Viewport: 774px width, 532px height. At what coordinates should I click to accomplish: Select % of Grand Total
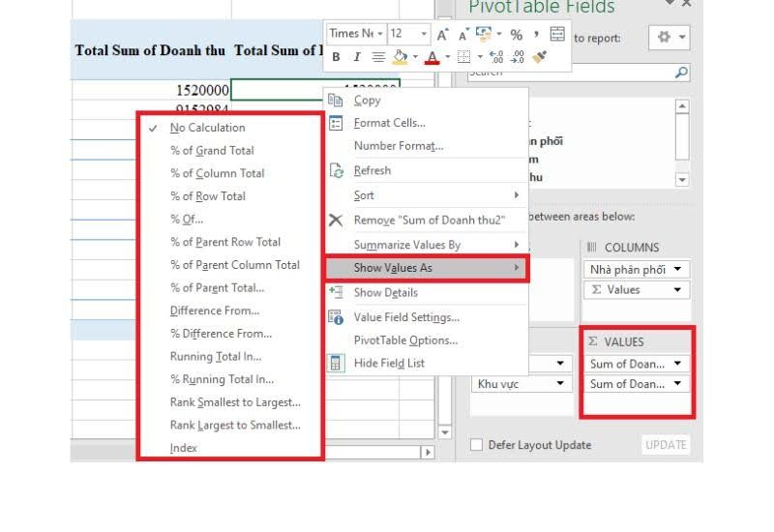tap(230, 151)
